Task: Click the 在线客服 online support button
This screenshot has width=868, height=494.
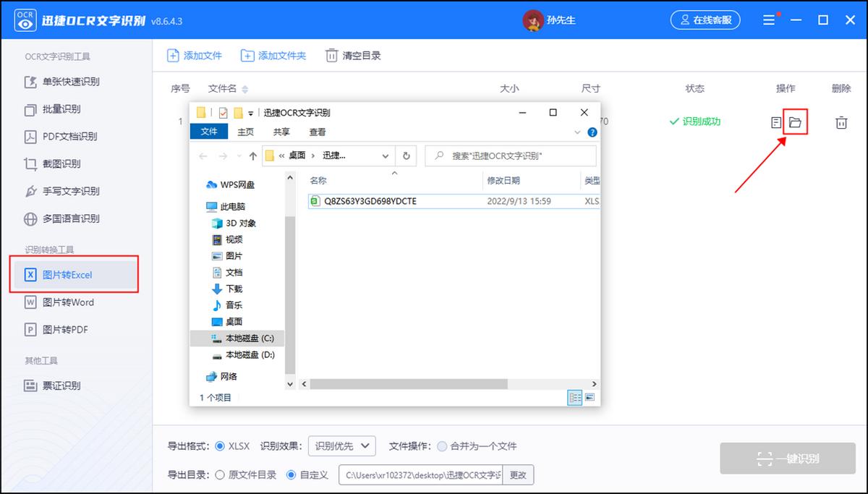Action: pos(705,20)
